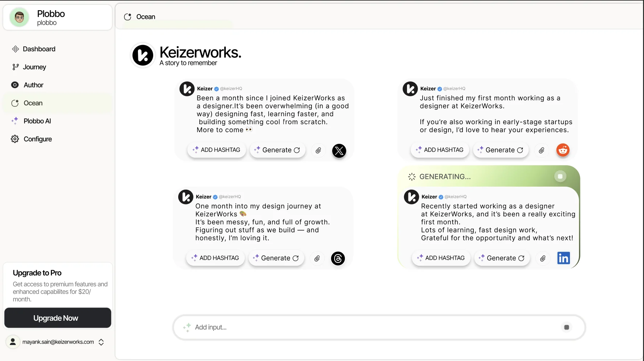Attach file to the X post card

pyautogui.click(x=318, y=150)
